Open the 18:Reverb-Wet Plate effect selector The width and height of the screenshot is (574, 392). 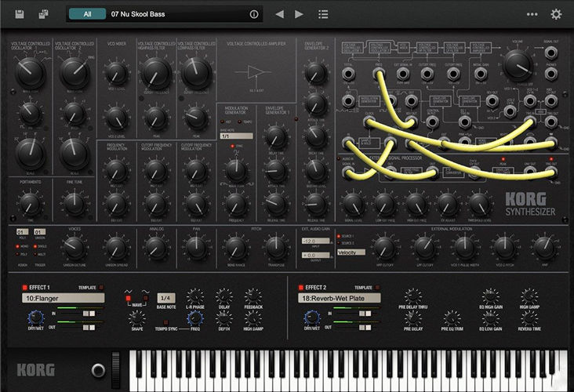click(337, 299)
